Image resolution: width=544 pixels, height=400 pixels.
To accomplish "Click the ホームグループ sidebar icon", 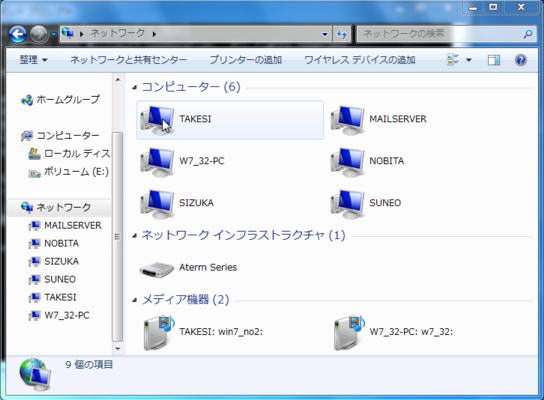I will point(27,100).
